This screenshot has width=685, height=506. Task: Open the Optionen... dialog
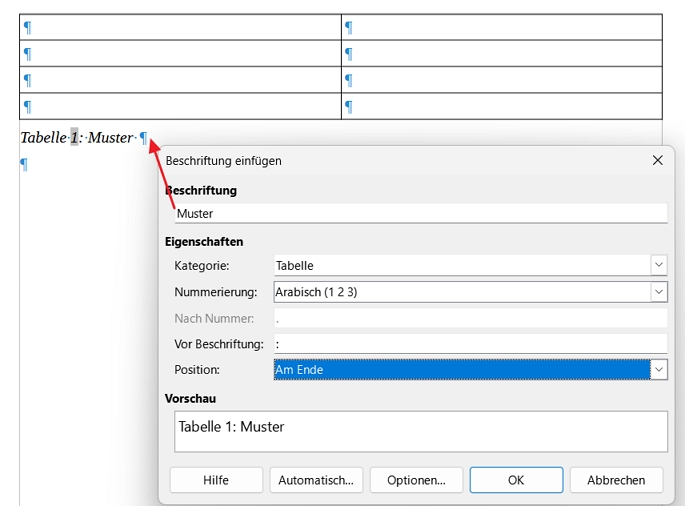coord(416,480)
